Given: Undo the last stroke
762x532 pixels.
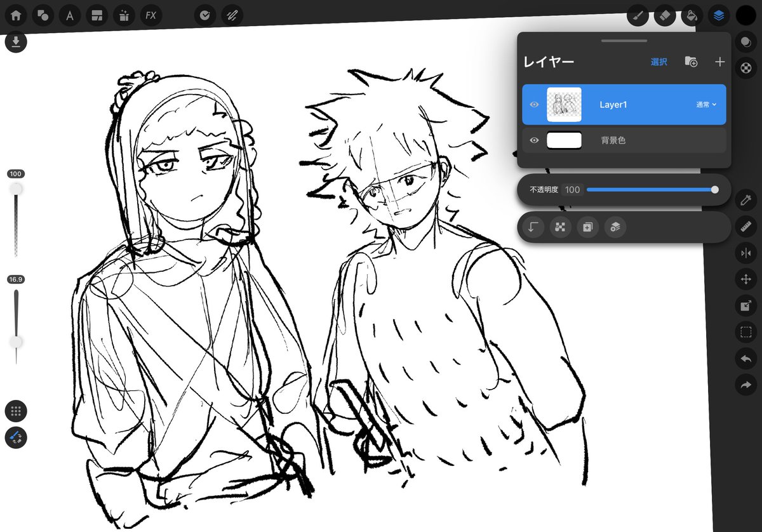Looking at the screenshot, I should pyautogui.click(x=746, y=359).
